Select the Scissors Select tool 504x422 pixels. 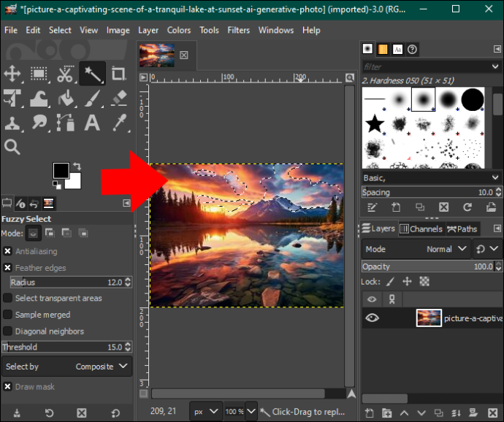65,74
